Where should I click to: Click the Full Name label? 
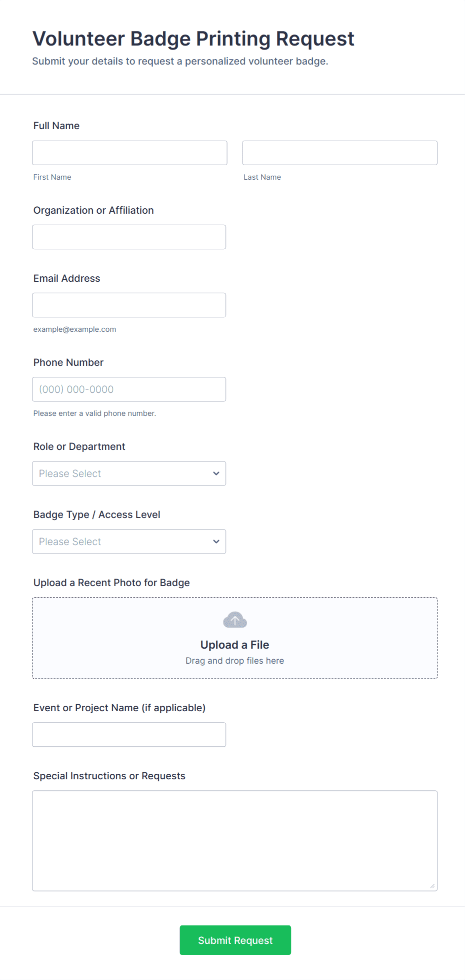(56, 126)
